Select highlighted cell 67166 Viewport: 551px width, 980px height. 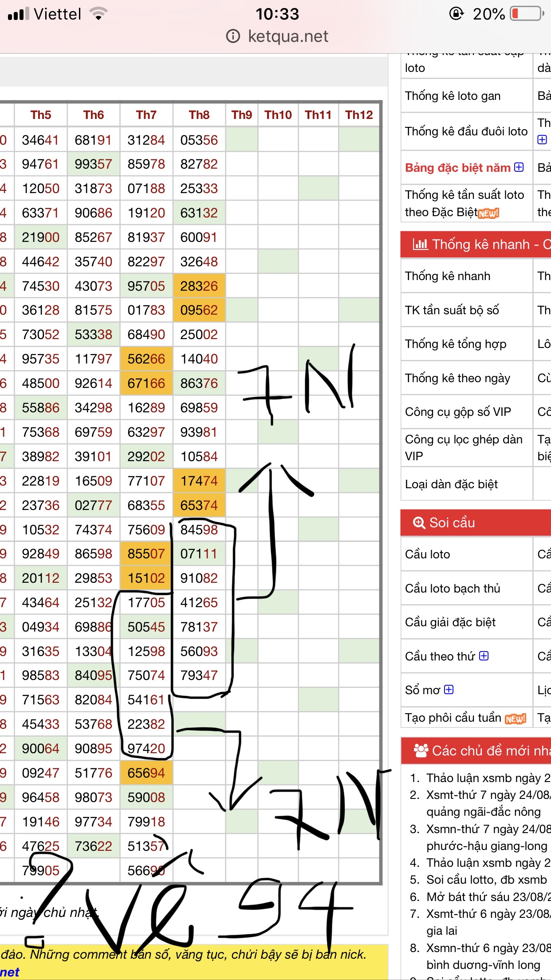coord(146,383)
